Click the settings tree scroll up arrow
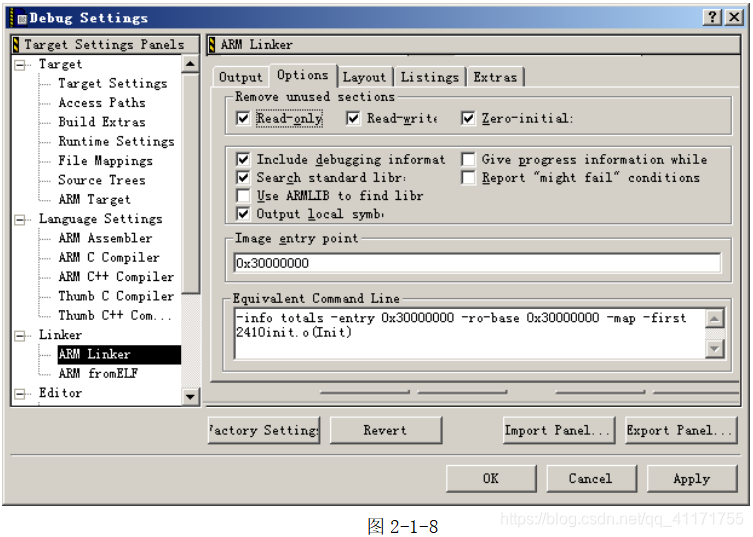Screen dimensions: 753x537 tap(190, 63)
